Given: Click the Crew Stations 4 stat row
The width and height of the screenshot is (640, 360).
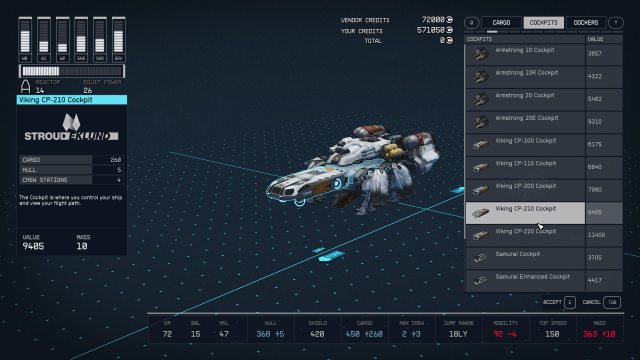Looking at the screenshot, I should pyautogui.click(x=71, y=180).
